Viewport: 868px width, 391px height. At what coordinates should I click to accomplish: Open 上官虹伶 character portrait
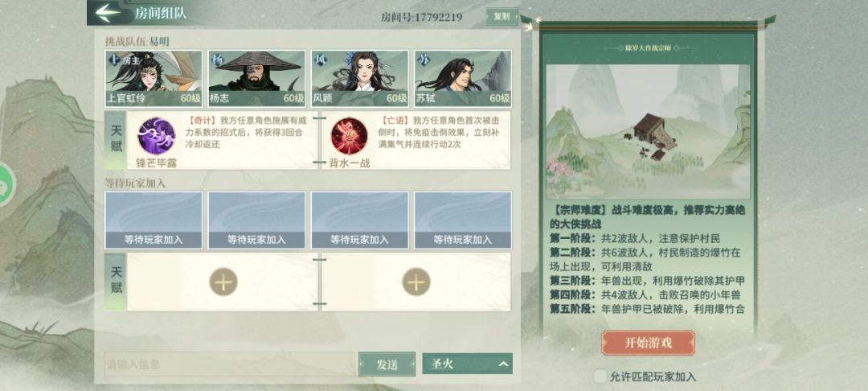click(x=154, y=79)
